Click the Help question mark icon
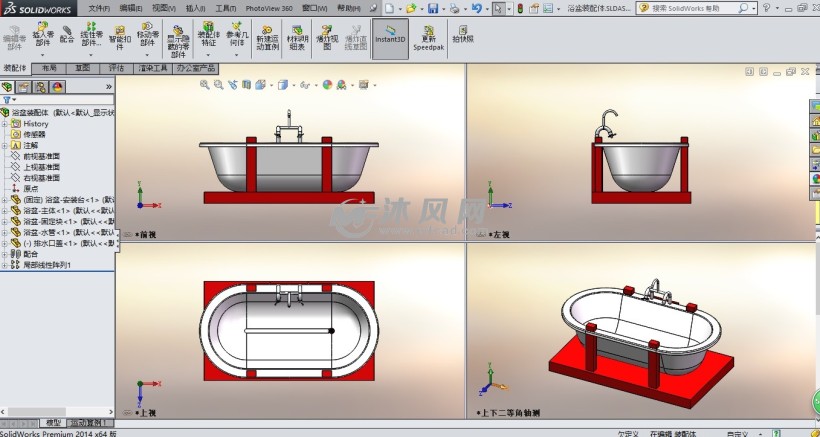 [766, 8]
